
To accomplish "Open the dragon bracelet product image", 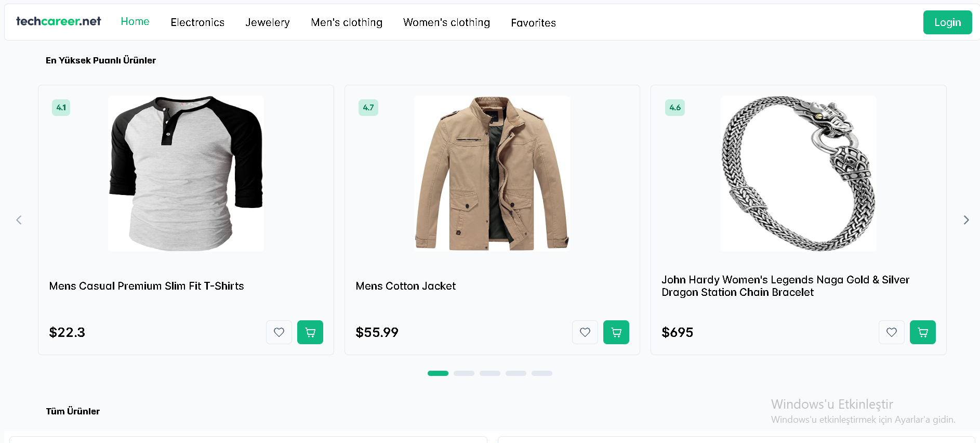I will pos(799,174).
